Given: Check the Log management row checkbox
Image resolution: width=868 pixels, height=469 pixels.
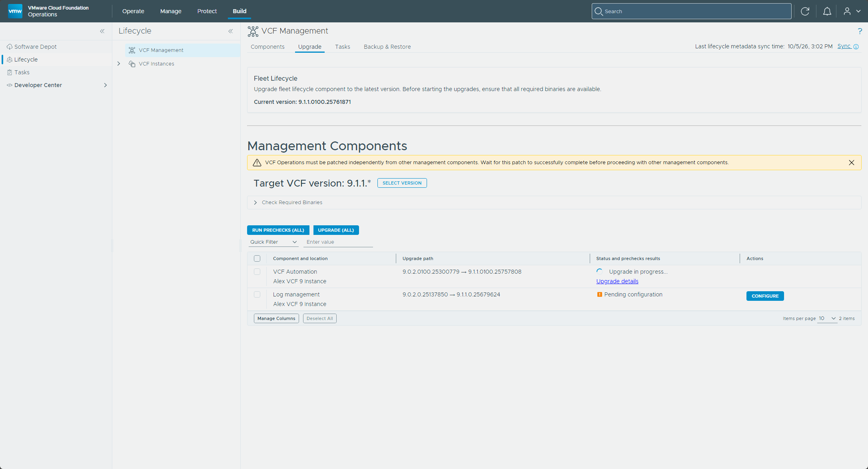Looking at the screenshot, I should coord(257,294).
